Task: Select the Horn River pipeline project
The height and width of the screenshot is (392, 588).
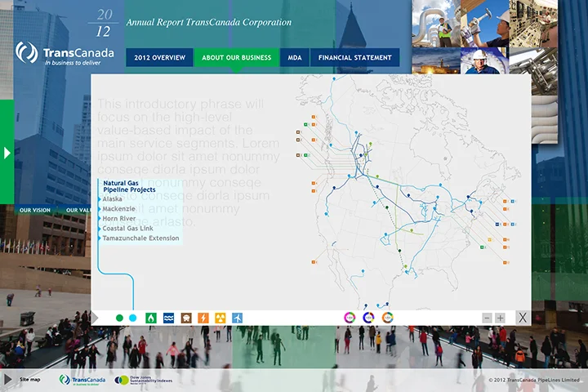Action: 119,218
